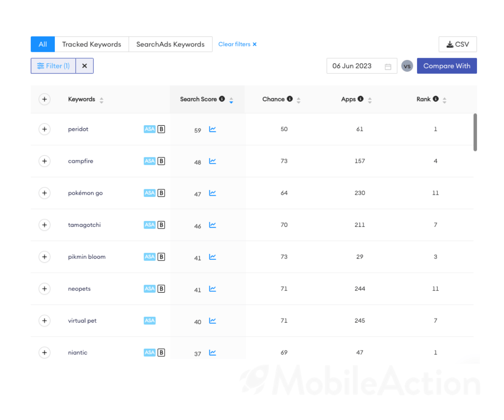Open trend chart for niantic keyword
504x420 pixels.
[x=212, y=353]
